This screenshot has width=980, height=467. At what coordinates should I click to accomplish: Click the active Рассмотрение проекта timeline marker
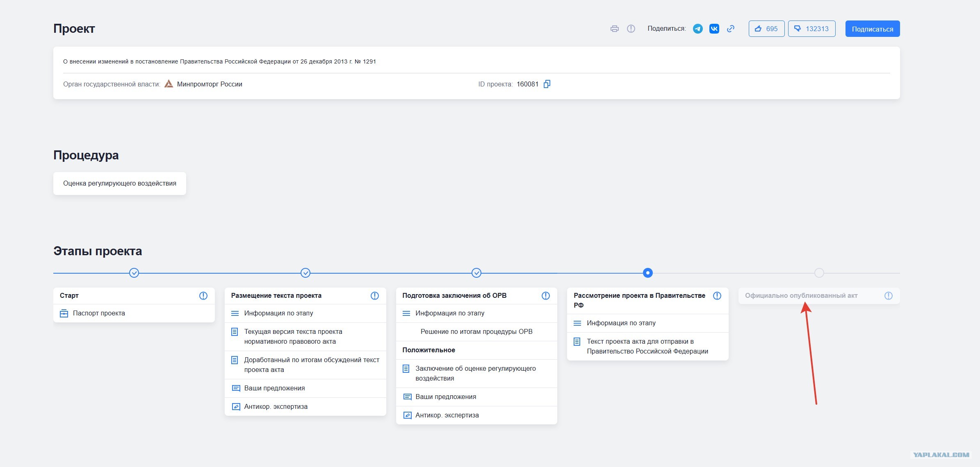pos(648,273)
